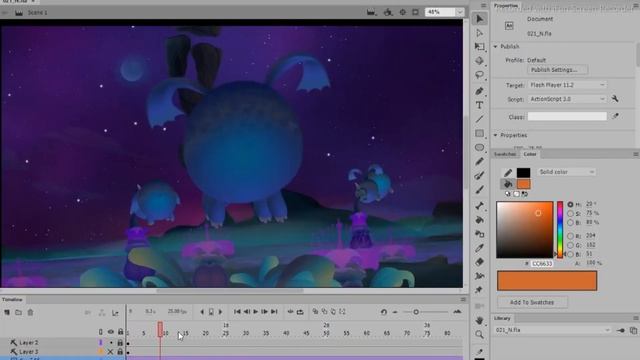Click the center stage icon
Viewport: 640px width, 360px height.
pos(402,12)
